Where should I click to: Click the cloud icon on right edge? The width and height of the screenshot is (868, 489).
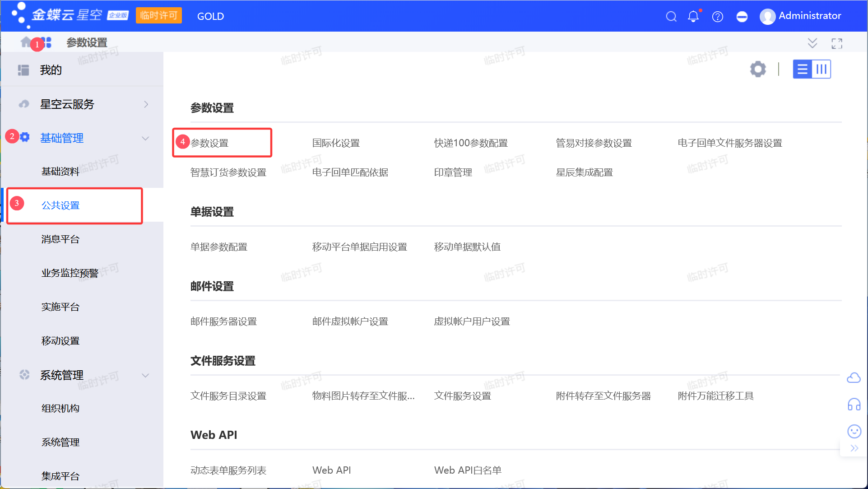pos(854,377)
